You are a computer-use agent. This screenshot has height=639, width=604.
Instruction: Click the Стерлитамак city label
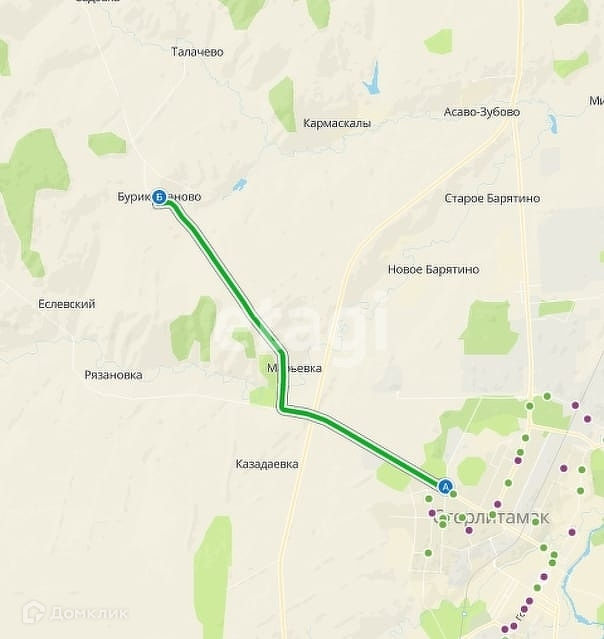click(492, 518)
